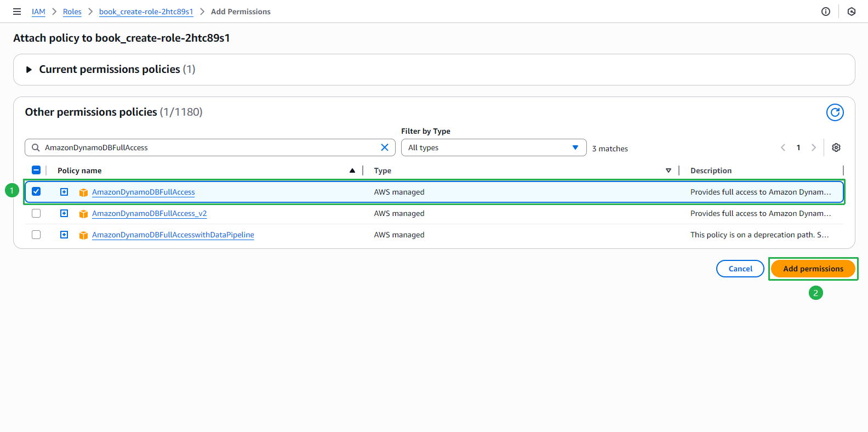The width and height of the screenshot is (868, 432).
Task: Expand AmazonDynamoDBFullAccess policy details
Action: [x=64, y=192]
